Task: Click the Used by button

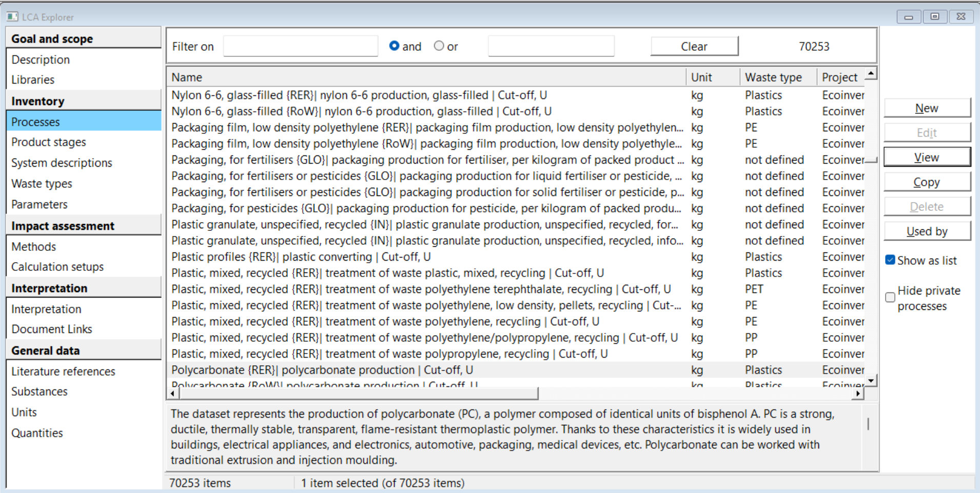Action: tap(926, 231)
